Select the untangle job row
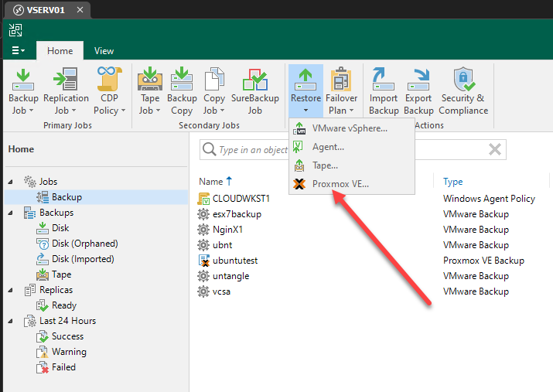 (230, 276)
